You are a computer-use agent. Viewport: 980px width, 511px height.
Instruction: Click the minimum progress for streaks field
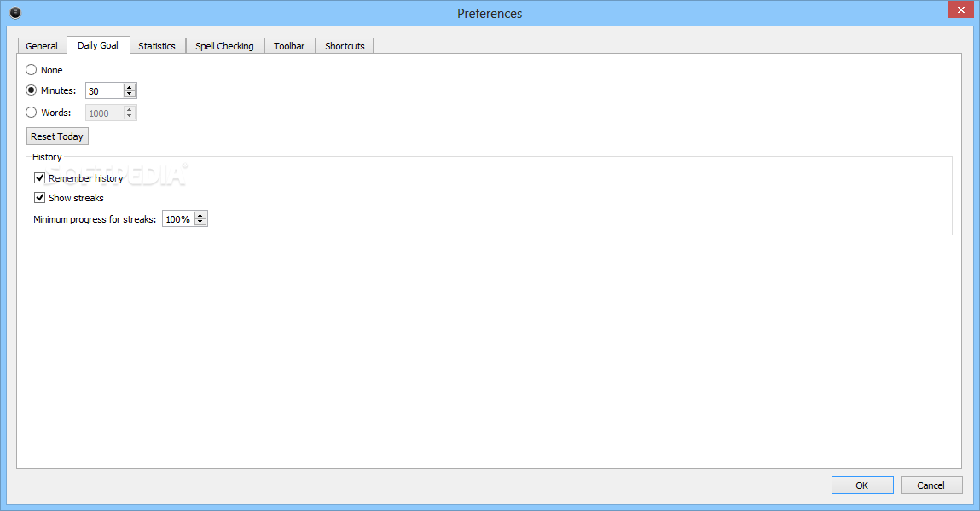(x=179, y=218)
